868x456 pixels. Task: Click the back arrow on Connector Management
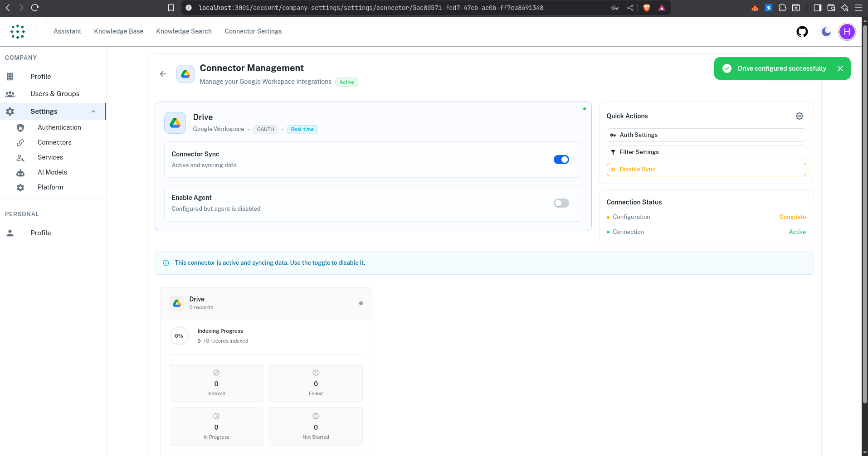163,73
